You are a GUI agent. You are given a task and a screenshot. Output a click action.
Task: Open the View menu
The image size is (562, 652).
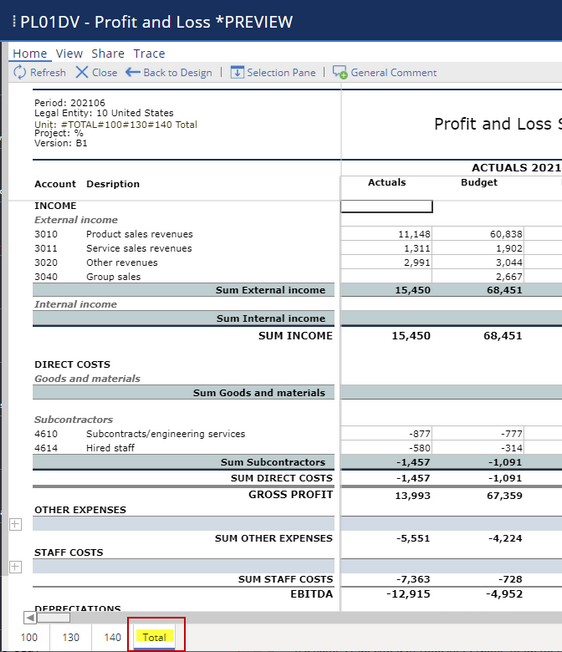pos(69,54)
